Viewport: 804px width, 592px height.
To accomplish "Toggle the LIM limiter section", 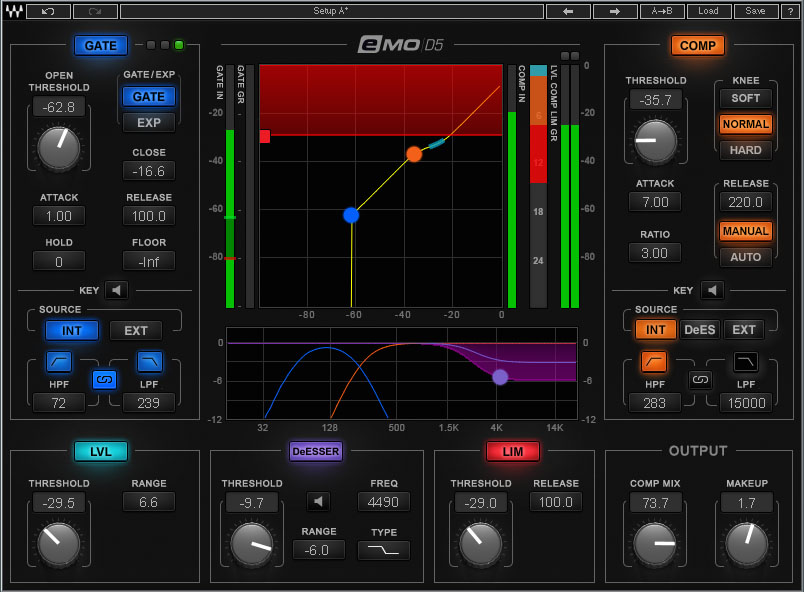I will [x=512, y=451].
